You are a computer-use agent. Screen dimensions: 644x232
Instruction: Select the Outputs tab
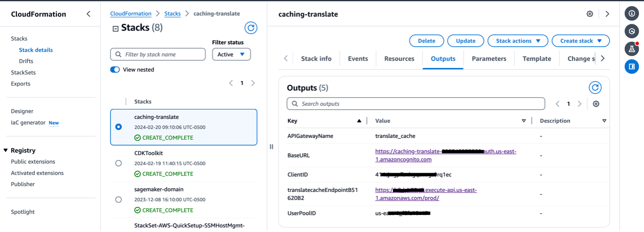(x=443, y=59)
